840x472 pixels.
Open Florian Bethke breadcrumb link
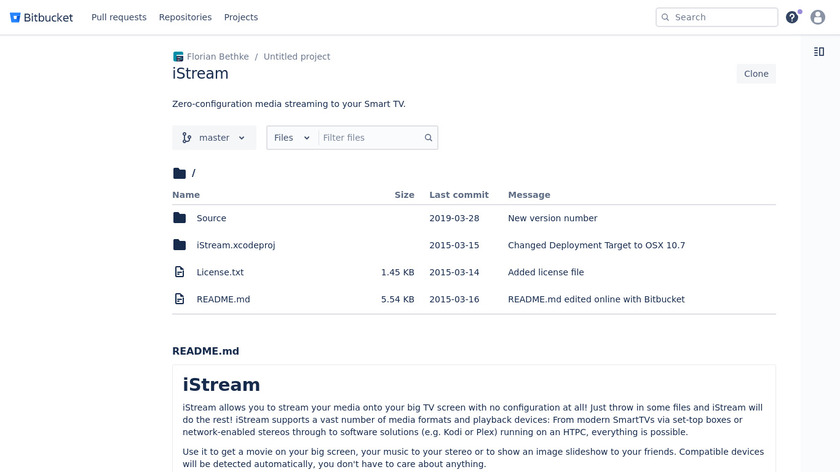[x=218, y=56]
